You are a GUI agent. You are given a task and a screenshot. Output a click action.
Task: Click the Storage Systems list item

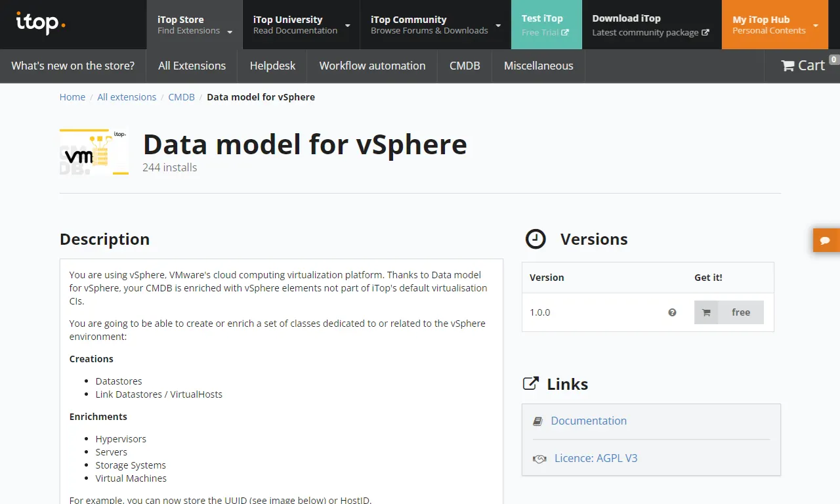pyautogui.click(x=131, y=465)
